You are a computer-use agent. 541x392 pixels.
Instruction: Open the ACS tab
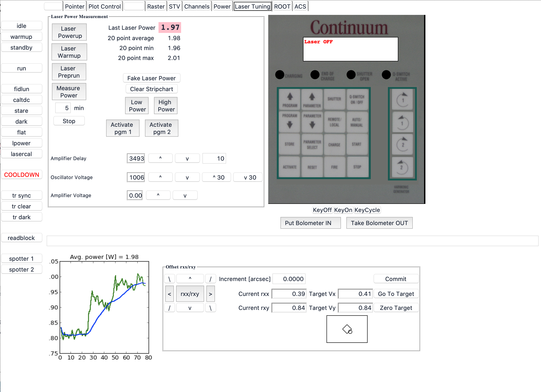300,7
